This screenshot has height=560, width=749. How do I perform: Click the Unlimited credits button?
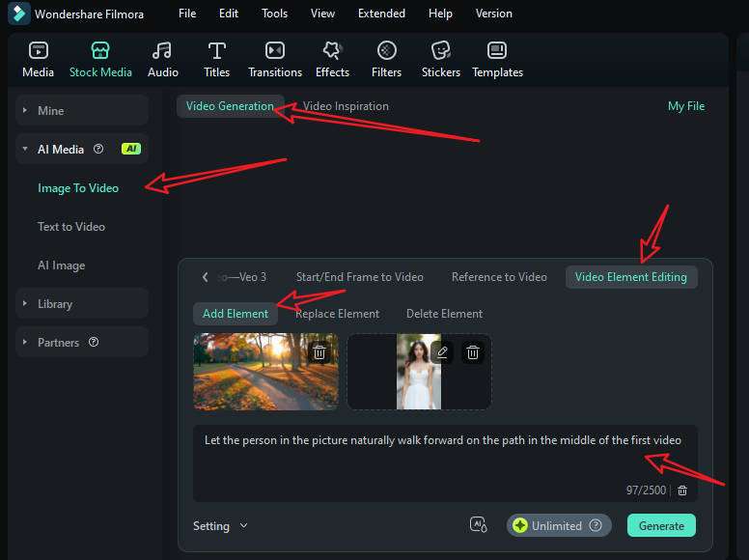[x=559, y=525]
